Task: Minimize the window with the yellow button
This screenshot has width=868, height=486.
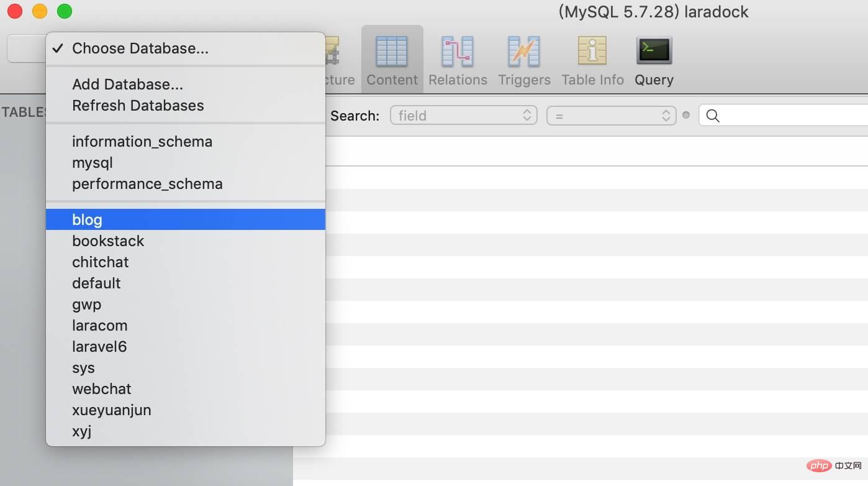Action: 40,11
